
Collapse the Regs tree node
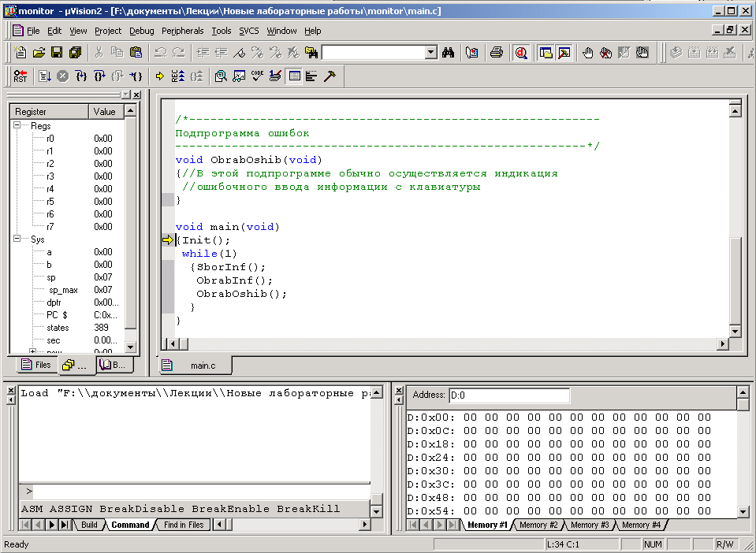coord(17,124)
